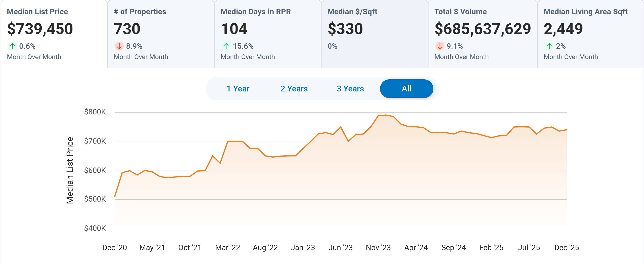Image resolution: width=644 pixels, height=264 pixels.
Task: Click the Mar '22 x-axis label
Action: (x=228, y=247)
